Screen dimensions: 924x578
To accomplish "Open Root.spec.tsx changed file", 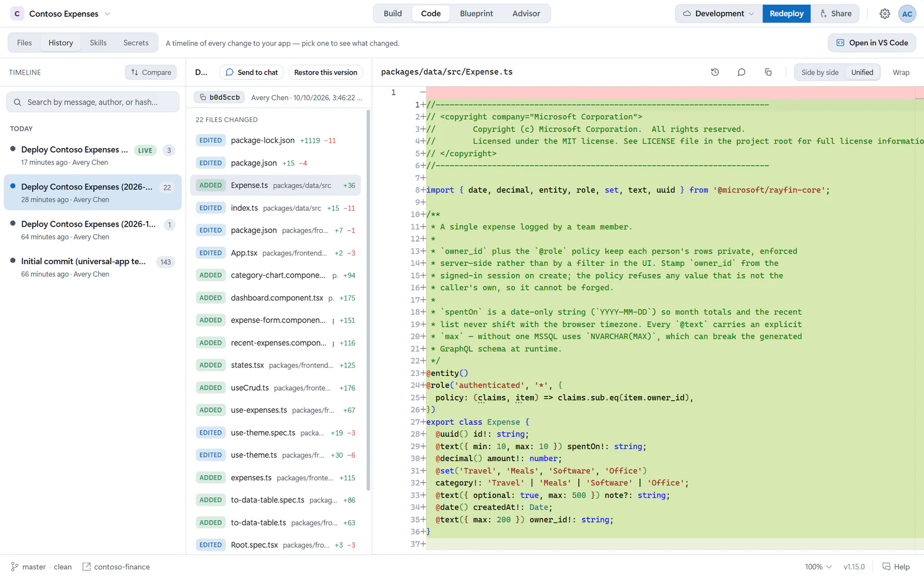I will (x=275, y=545).
